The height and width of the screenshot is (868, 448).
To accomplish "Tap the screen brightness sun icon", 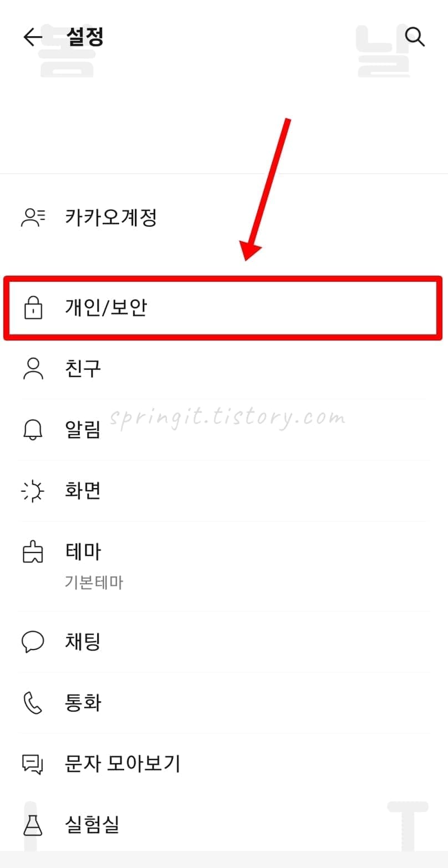I will click(x=33, y=490).
